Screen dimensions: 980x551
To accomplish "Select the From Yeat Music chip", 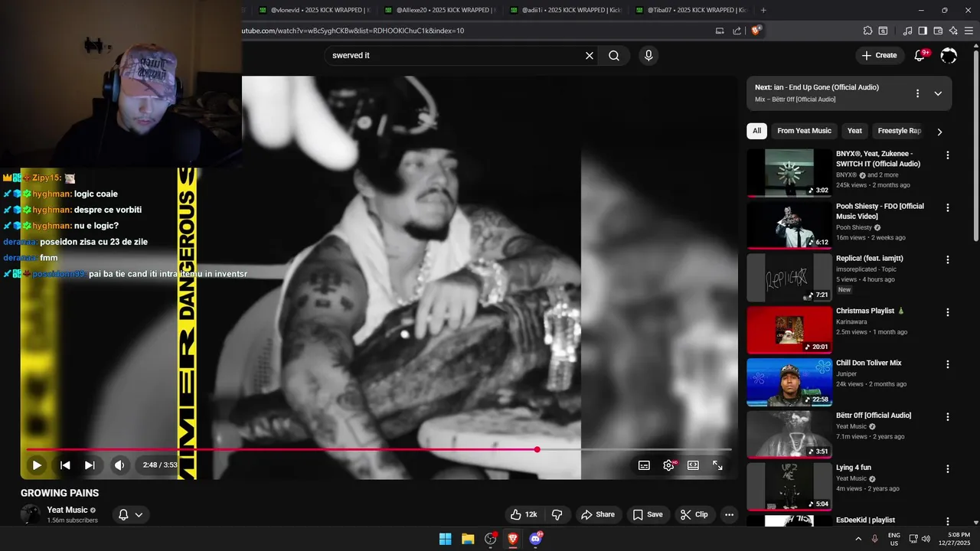I will (x=804, y=131).
